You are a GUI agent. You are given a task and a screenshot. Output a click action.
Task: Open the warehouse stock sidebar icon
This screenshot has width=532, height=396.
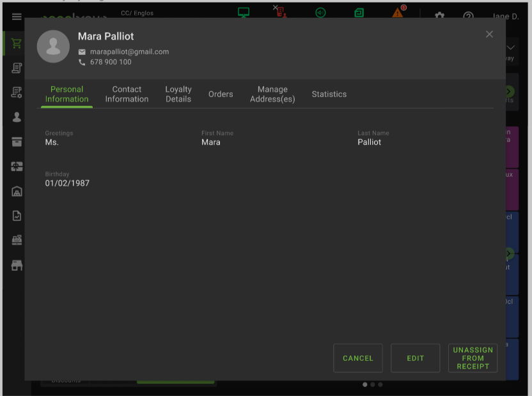[17, 191]
